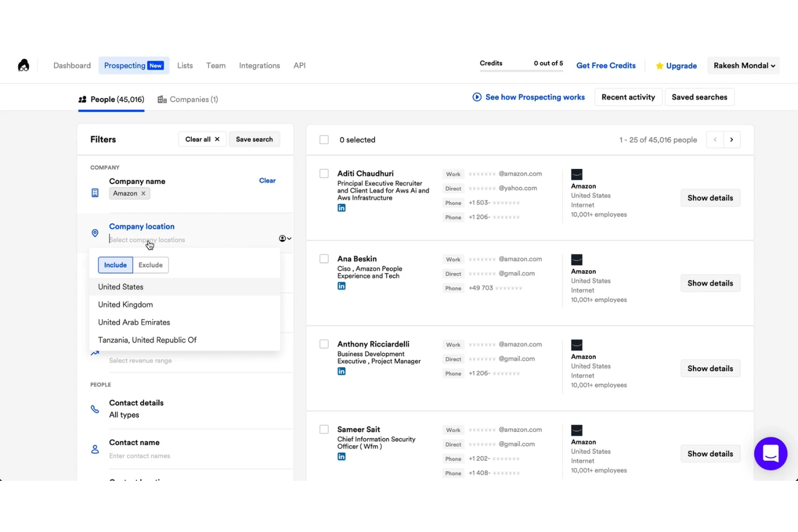The height and width of the screenshot is (532, 798).
Task: Pick Tanzania, United Republic Of option
Action: (x=185, y=340)
